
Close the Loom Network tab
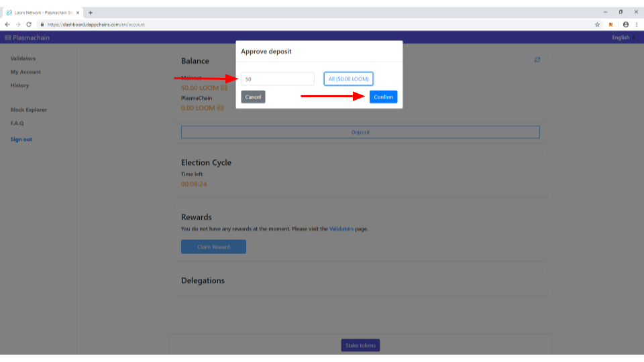(x=78, y=13)
